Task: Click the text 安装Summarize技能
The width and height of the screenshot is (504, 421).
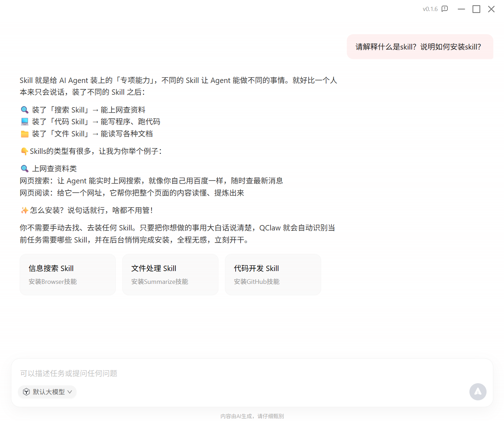Action: [x=160, y=282]
